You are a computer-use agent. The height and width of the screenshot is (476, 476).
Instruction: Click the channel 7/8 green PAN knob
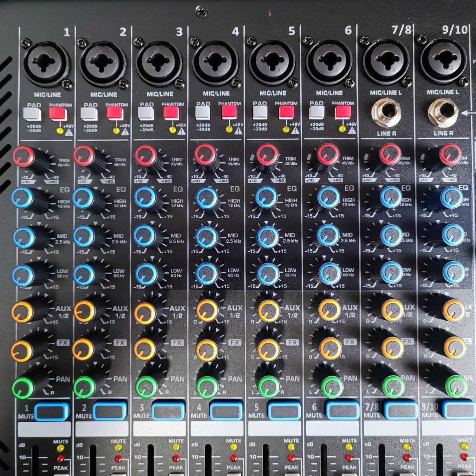point(392,386)
